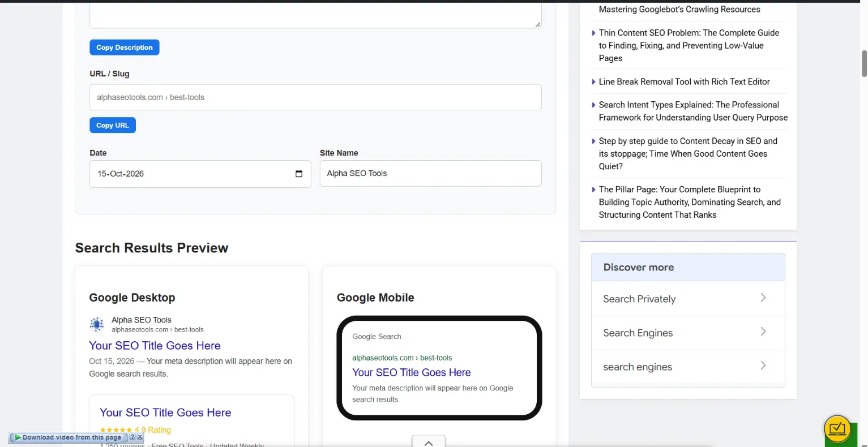868x447 pixels.
Task: Open the download bar help question icon
Action: (x=132, y=437)
